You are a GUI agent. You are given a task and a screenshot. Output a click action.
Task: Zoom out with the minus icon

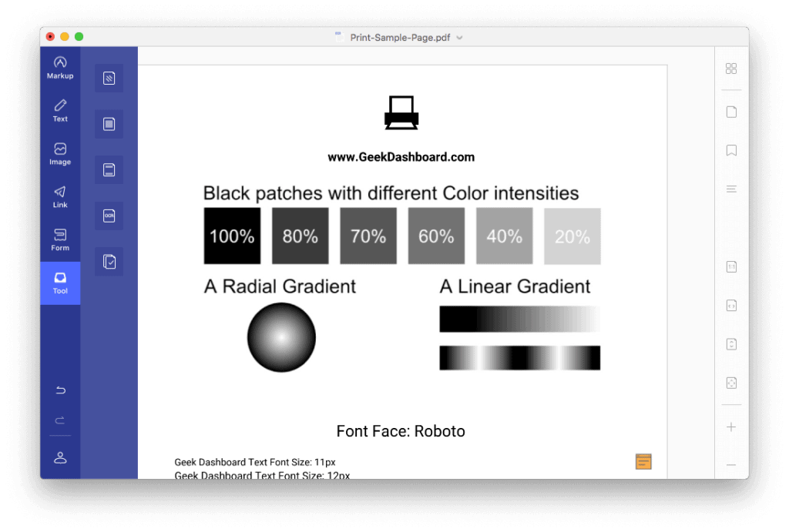[x=731, y=464]
